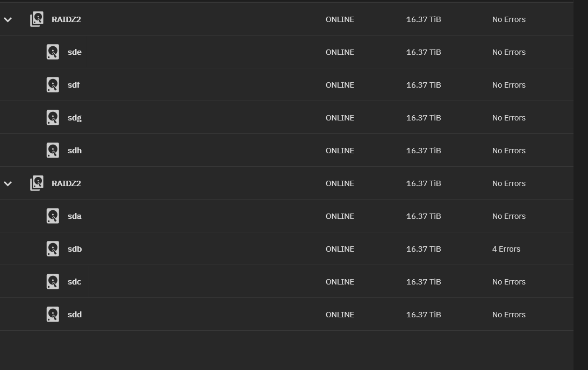This screenshot has height=370, width=588.
Task: Select the sdb disk name
Action: pos(75,249)
